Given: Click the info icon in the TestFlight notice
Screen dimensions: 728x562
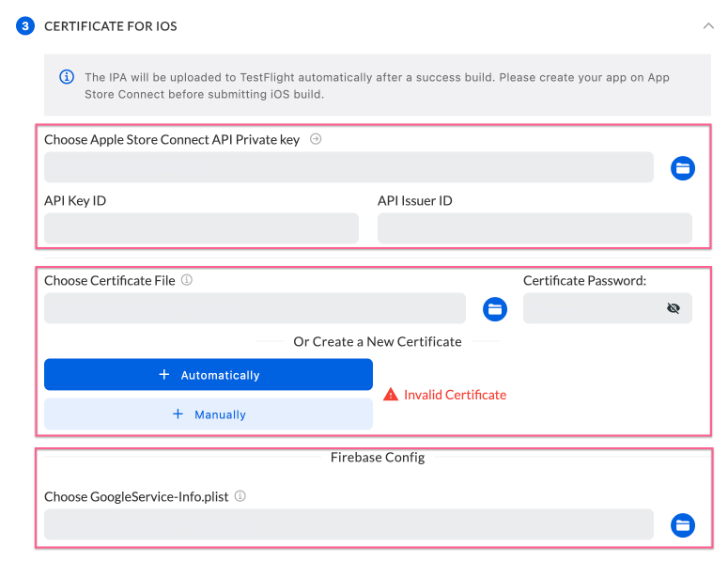Looking at the screenshot, I should pos(67,77).
